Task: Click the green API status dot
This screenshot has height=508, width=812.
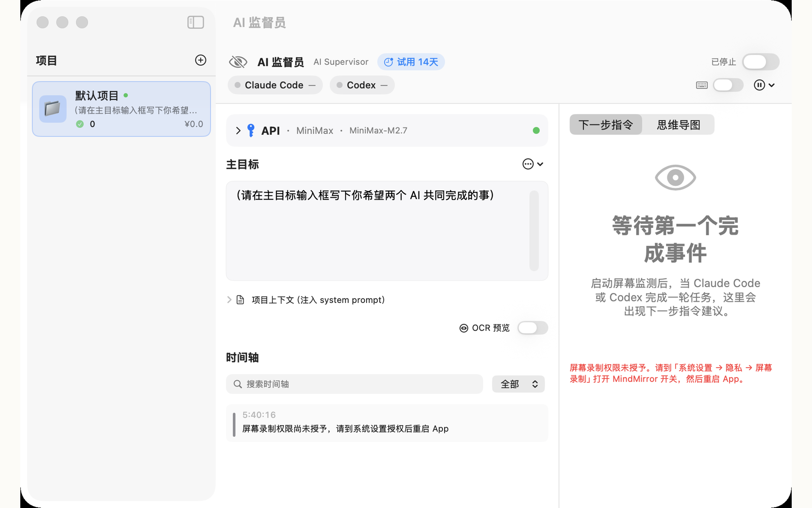Action: 536,130
